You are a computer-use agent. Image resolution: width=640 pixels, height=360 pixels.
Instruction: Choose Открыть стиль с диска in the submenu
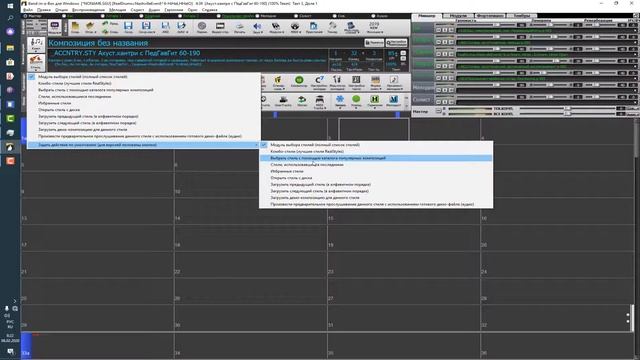point(291,178)
